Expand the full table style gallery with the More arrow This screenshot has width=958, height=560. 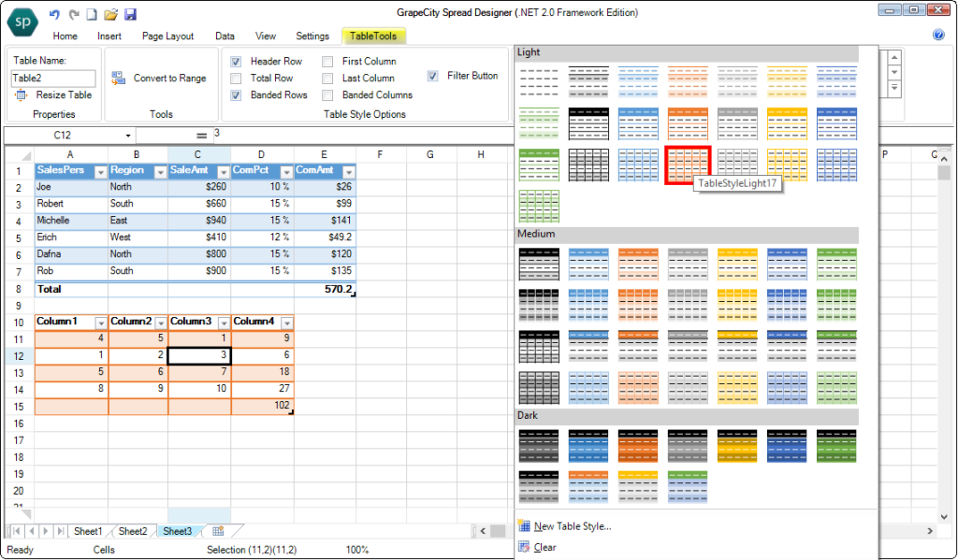[894, 89]
